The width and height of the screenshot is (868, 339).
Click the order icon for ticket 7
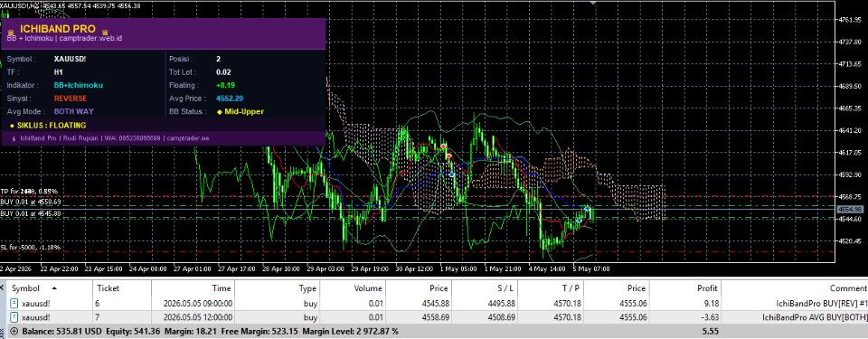14,317
